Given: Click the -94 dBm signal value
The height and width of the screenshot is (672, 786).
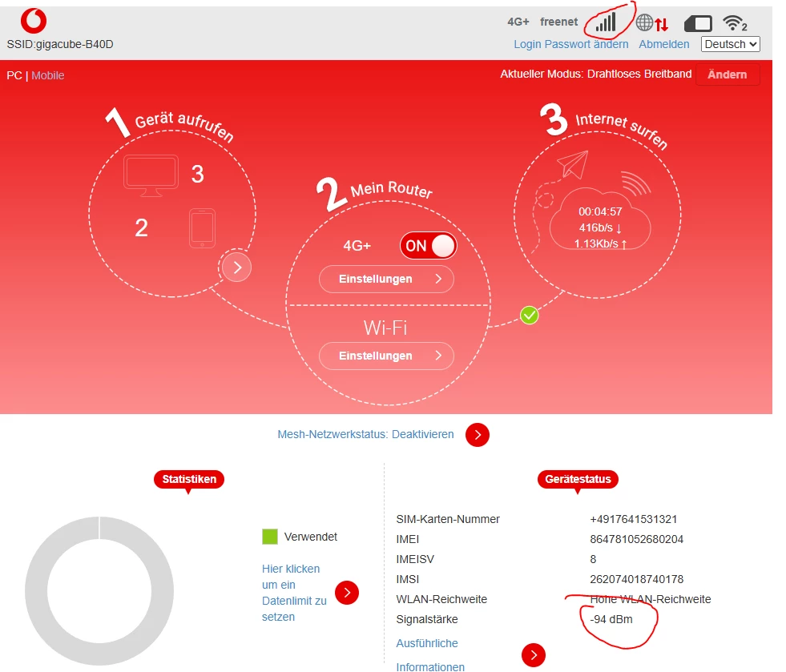Looking at the screenshot, I should [x=611, y=619].
